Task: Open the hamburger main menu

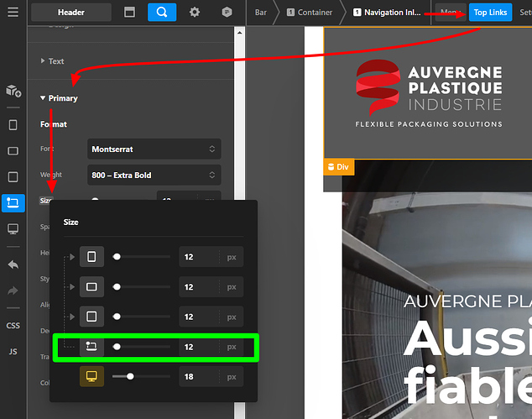Action: [13, 13]
